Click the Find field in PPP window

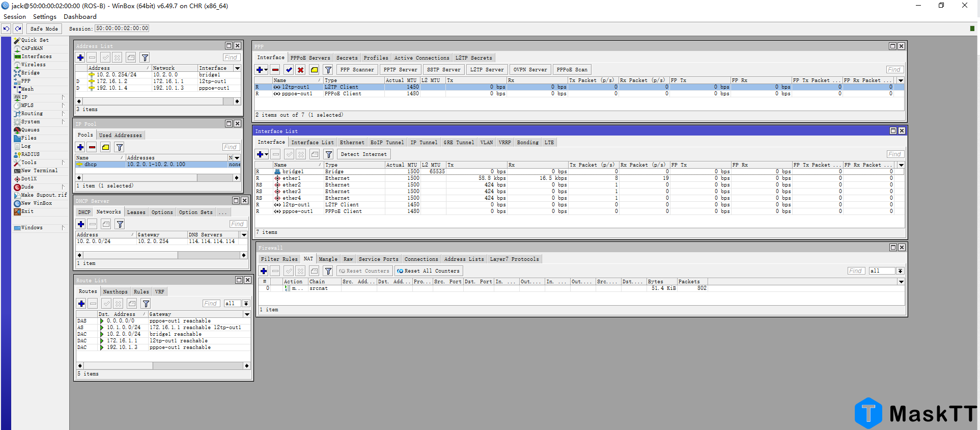(894, 70)
